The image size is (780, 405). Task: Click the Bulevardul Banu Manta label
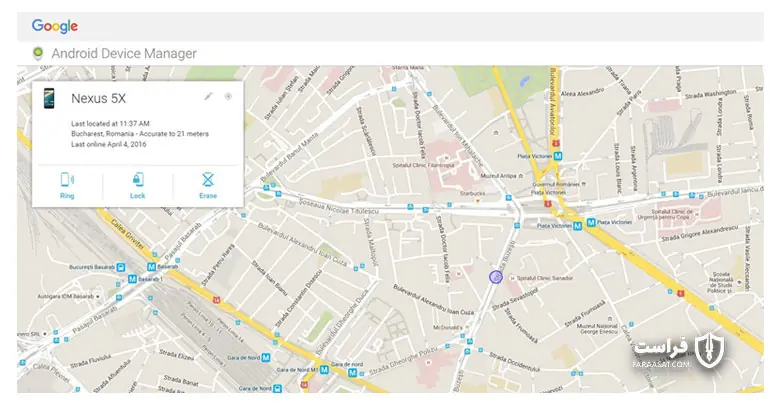289,158
